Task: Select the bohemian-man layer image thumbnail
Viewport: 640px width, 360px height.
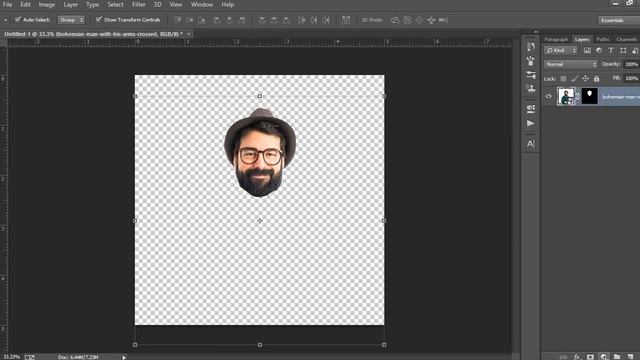Action: pyautogui.click(x=566, y=96)
